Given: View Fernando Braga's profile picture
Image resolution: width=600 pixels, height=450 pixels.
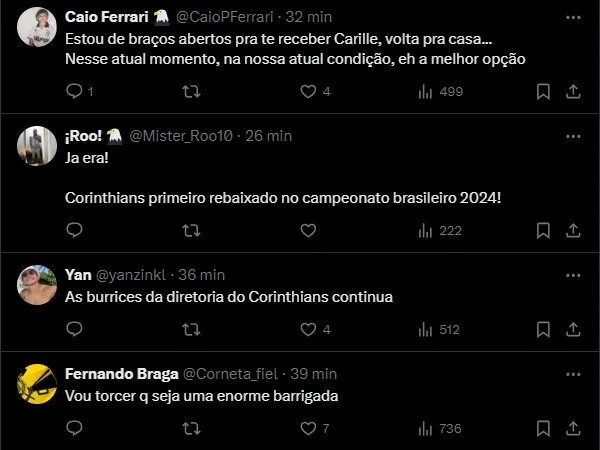Looking at the screenshot, I should 36,383.
